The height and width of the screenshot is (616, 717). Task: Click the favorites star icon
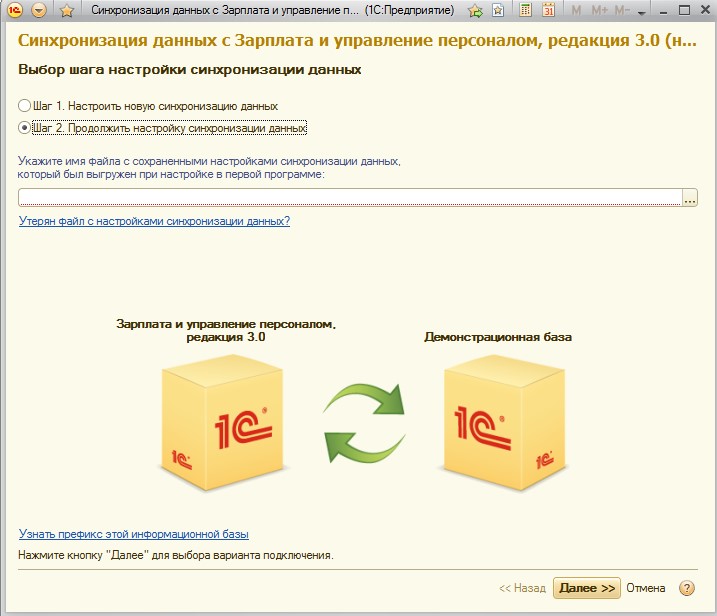[x=67, y=10]
